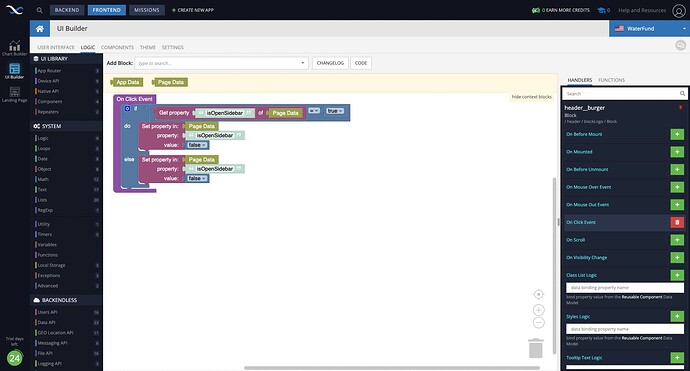The width and height of the screenshot is (690, 371).
Task: Open the true boolean dropdown in if block
Action: (335, 111)
